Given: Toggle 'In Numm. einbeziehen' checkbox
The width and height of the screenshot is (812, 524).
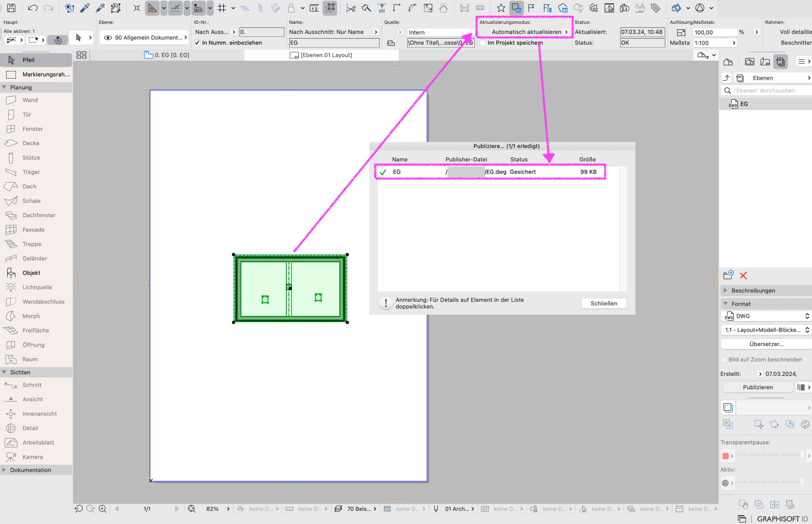Looking at the screenshot, I should click(x=197, y=43).
